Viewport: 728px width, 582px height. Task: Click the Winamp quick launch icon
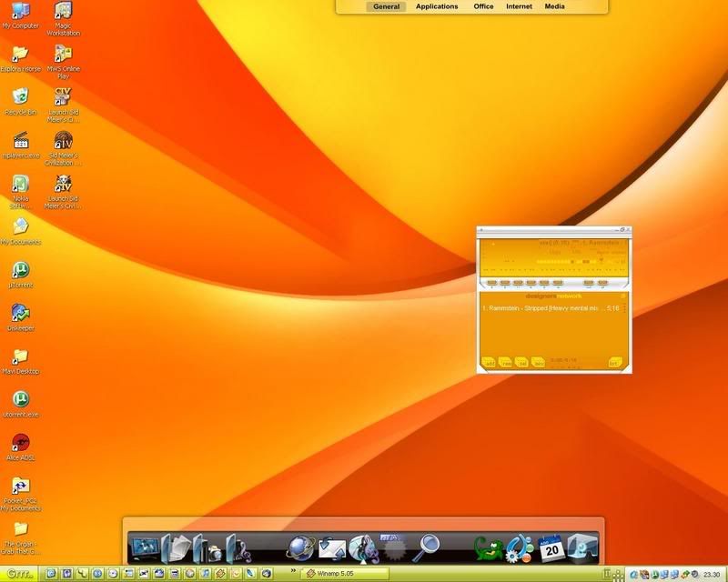220,574
